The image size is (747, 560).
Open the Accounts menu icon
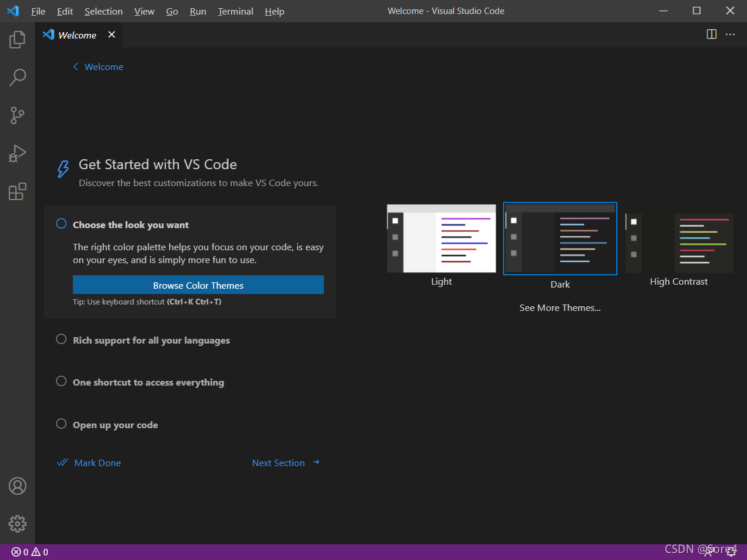(x=18, y=486)
